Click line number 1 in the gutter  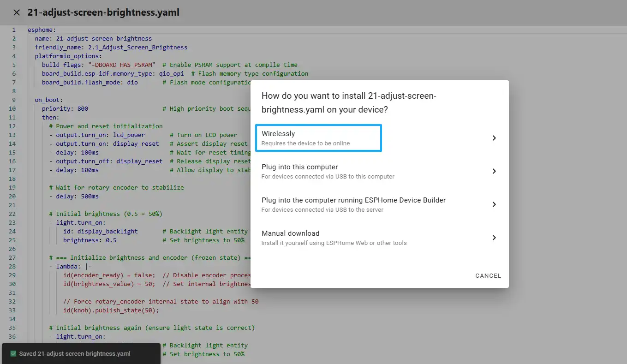[14, 30]
